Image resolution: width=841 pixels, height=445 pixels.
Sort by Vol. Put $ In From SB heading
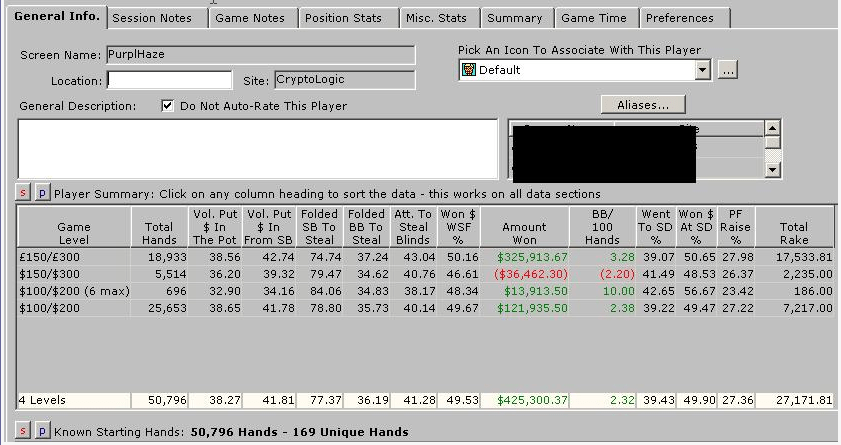coord(269,227)
